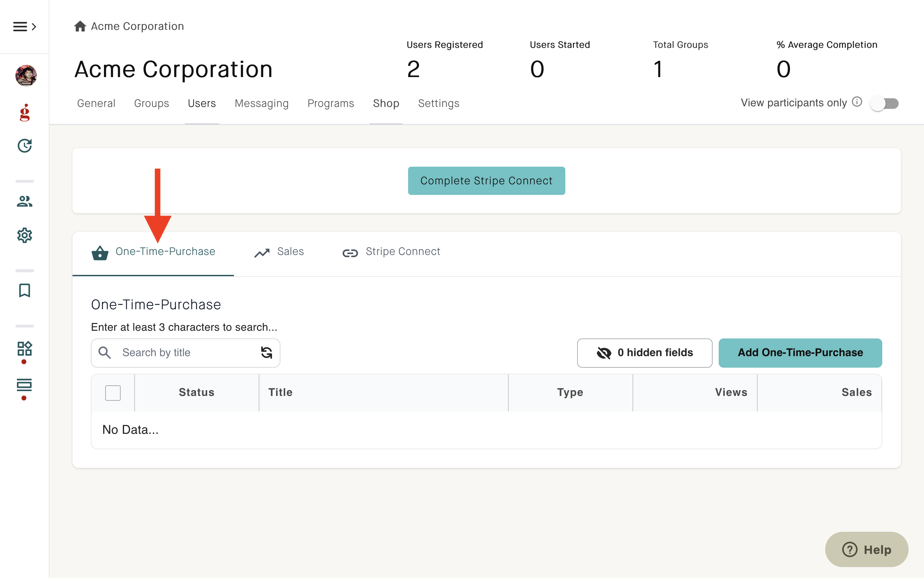Click the Total Groups count of 1
924x578 pixels.
click(658, 69)
